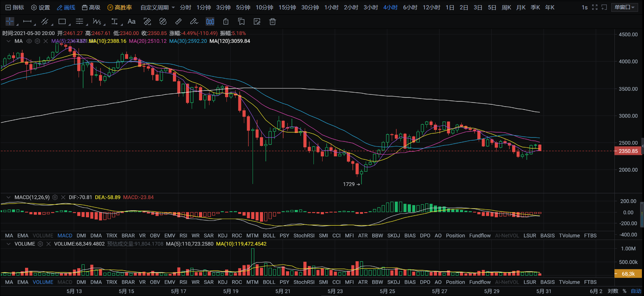This screenshot has height=296, width=644.
Task: Open the 单窗口 window layout dropdown
Action: pos(625,7)
